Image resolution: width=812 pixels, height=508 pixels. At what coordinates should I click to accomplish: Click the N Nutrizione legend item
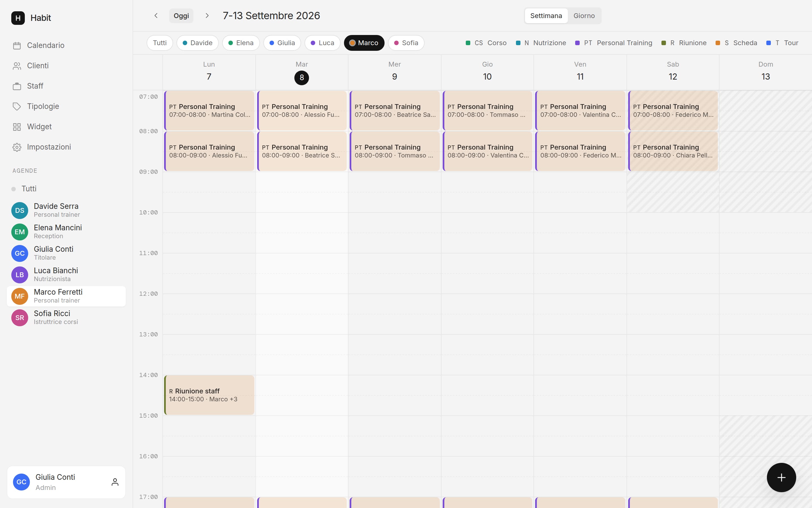click(540, 43)
